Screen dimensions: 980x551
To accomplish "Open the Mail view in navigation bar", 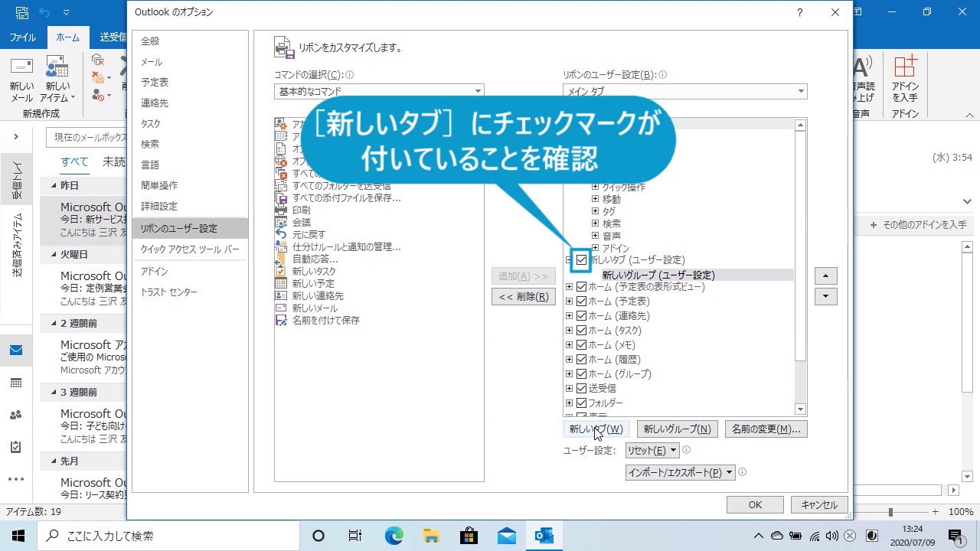I will tap(16, 350).
